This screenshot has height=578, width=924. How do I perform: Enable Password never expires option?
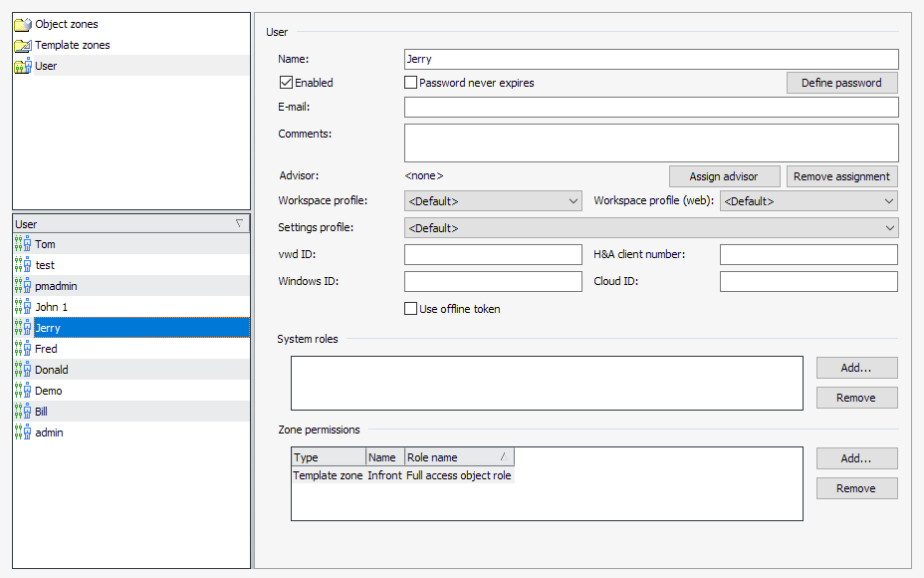pos(411,83)
